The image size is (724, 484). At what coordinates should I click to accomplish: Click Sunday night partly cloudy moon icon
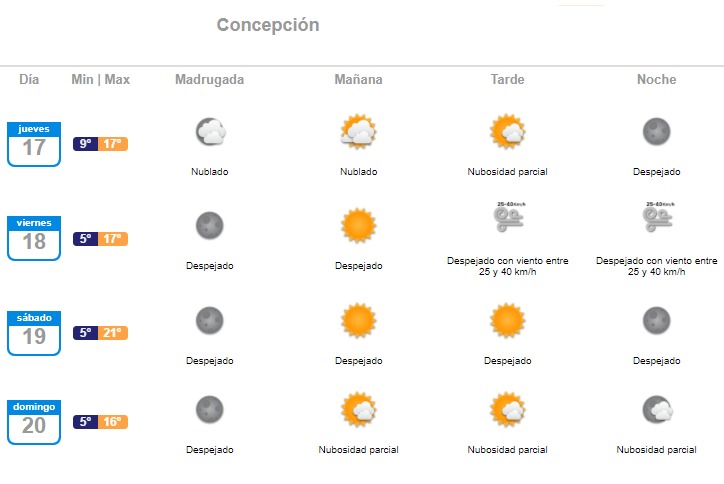click(657, 409)
